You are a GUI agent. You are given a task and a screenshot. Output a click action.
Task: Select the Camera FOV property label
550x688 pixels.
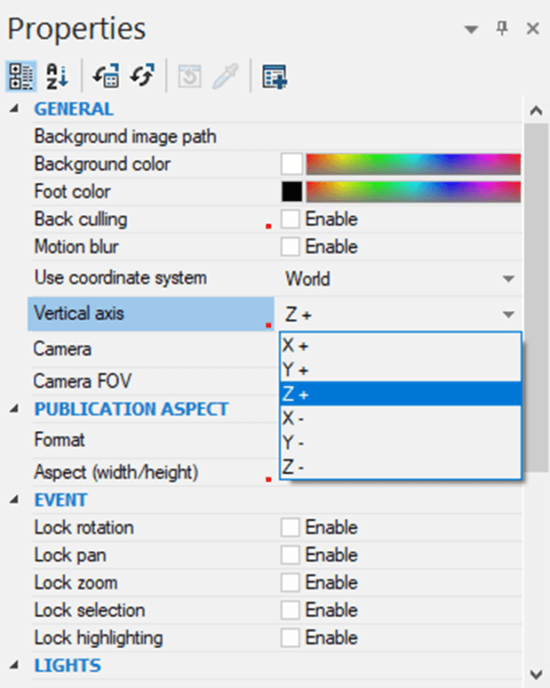tap(82, 381)
